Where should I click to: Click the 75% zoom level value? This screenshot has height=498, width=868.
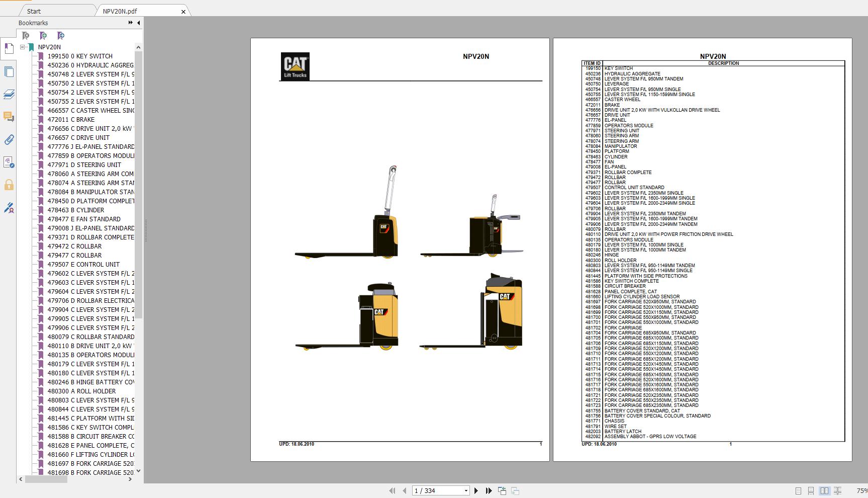click(x=861, y=491)
